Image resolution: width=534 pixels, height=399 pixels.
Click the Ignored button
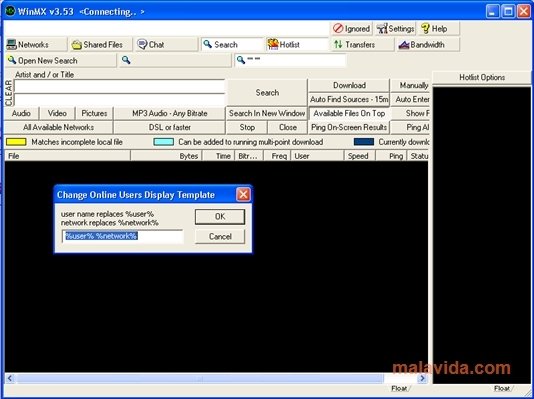(352, 29)
